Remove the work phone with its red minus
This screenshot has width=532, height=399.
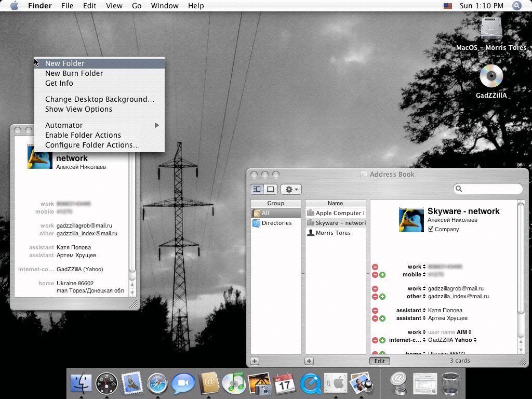[375, 267]
